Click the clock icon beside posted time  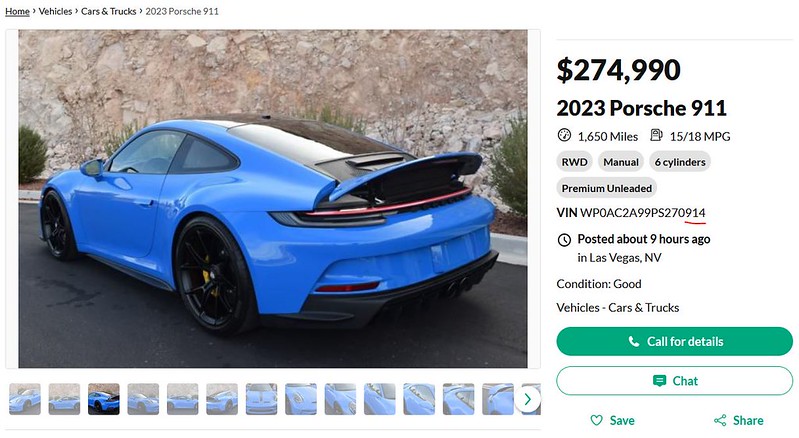[564, 240]
